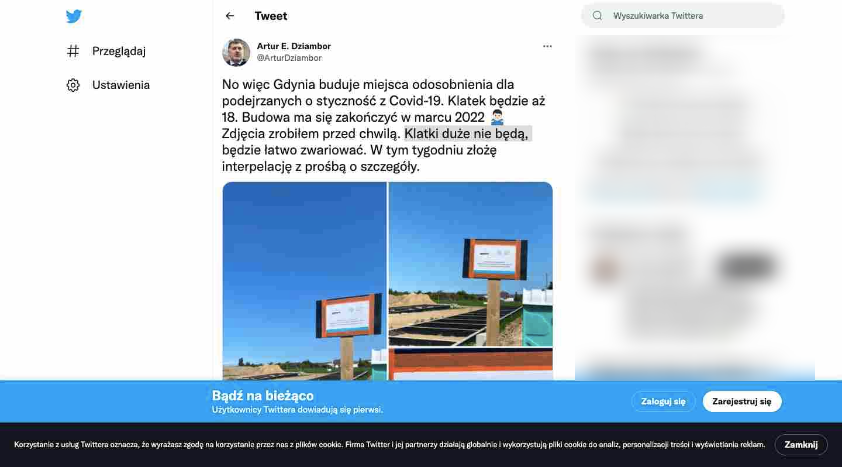The image size is (842, 467).
Task: Click the Zaloguj się button
Action: [x=663, y=402]
